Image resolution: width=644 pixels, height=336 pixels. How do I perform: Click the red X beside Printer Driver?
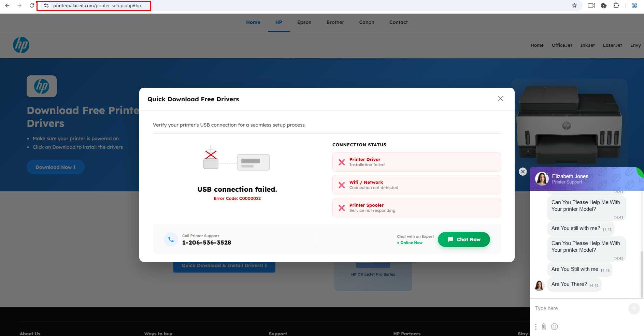(x=342, y=162)
